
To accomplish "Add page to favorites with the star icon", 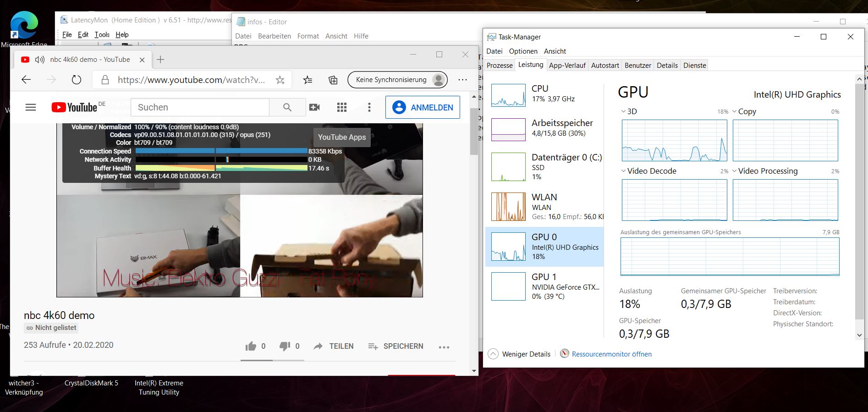I will point(280,80).
